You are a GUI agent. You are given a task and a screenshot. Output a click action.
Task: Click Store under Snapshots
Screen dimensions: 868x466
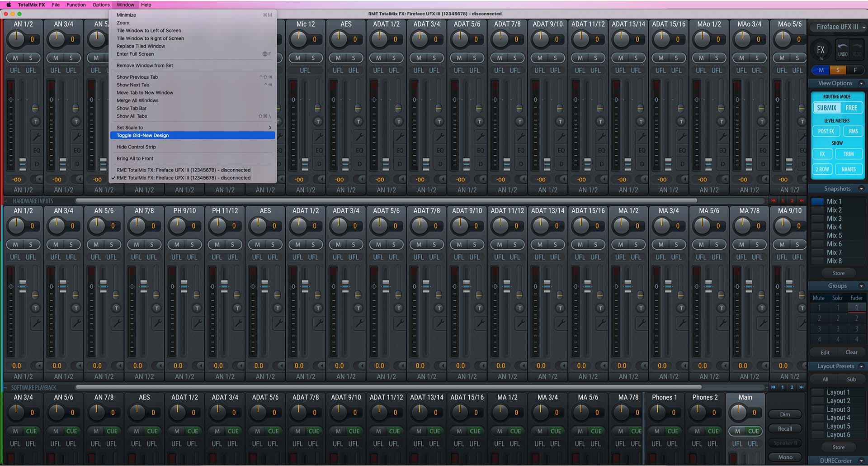point(839,273)
